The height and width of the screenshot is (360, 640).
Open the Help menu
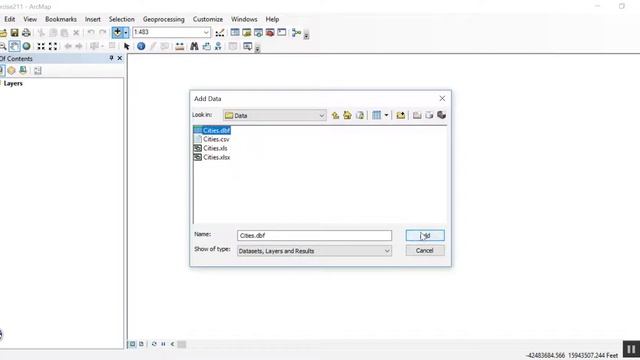coord(272,19)
